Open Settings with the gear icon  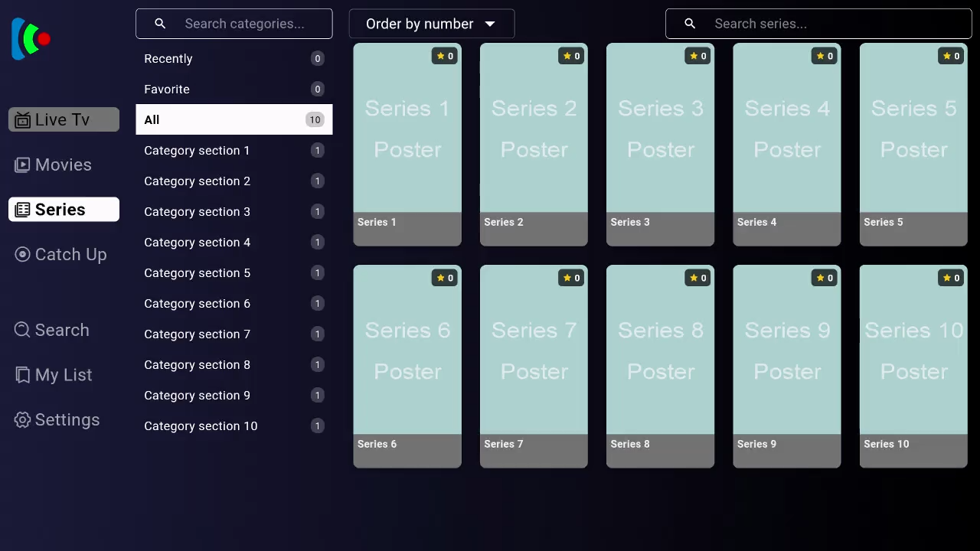[22, 420]
